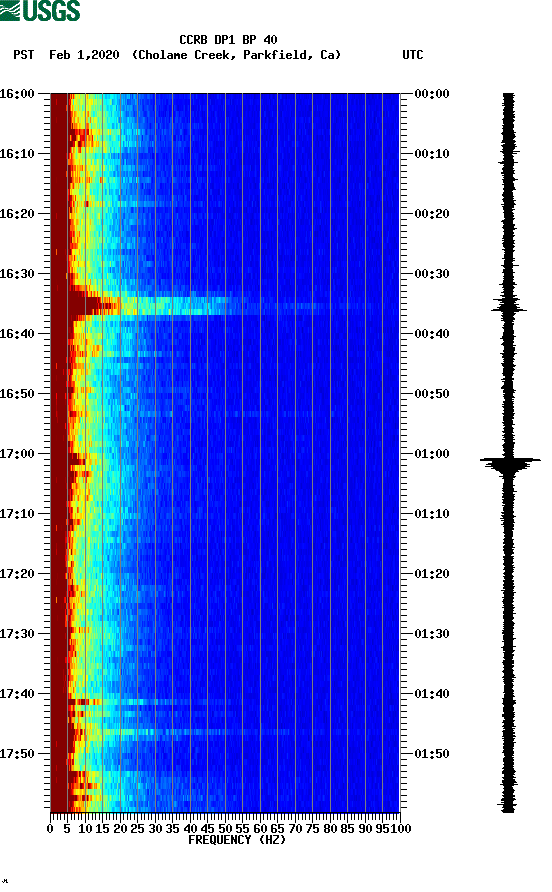
Task: Click the 10 Hz frequency tick label
Action: click(x=85, y=829)
